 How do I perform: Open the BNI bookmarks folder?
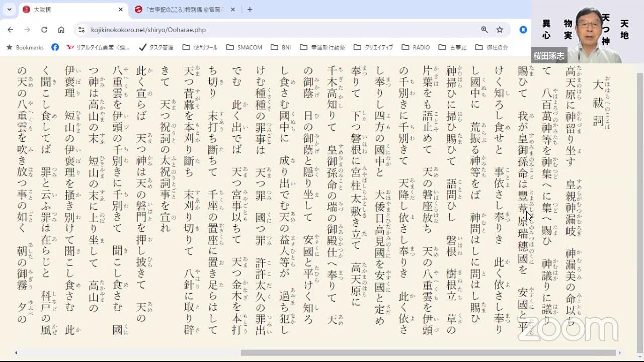pyautogui.click(x=281, y=47)
